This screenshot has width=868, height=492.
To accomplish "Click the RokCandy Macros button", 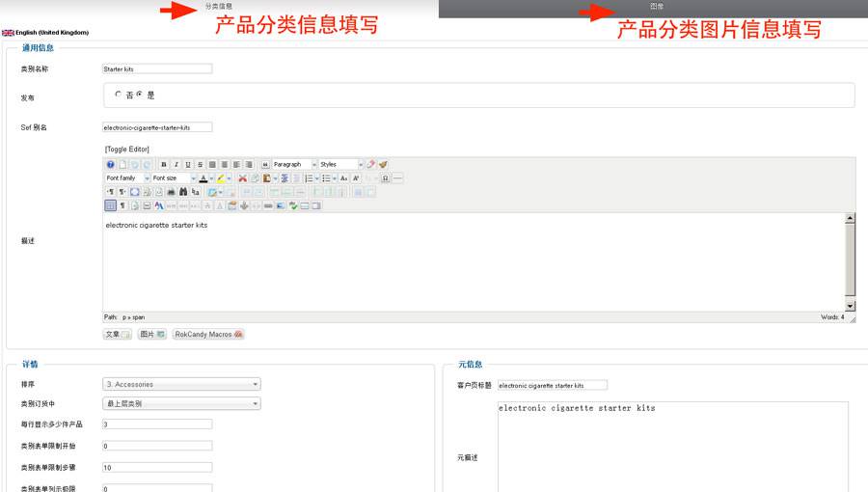I will [x=208, y=334].
